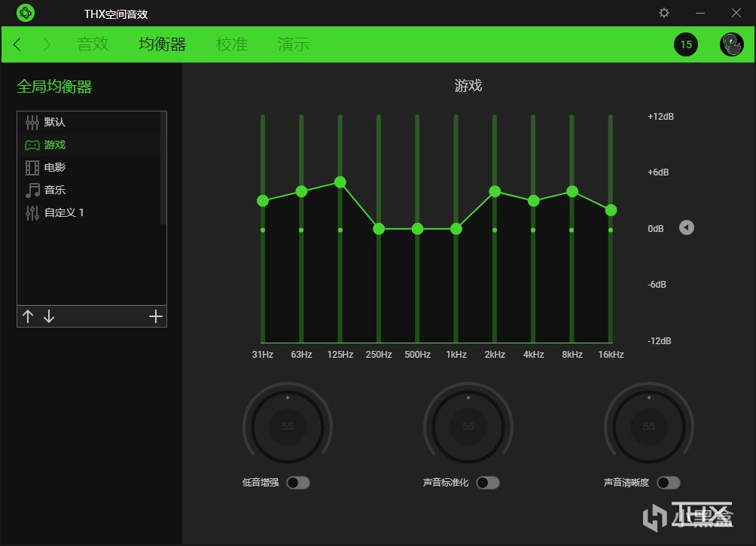Open the user profile avatar
Viewport: 756px width, 546px height.
(731, 44)
